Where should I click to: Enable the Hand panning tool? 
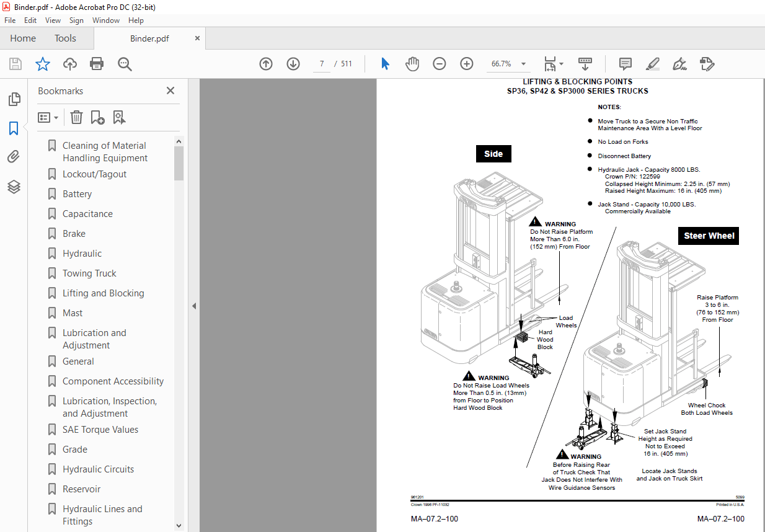click(x=412, y=64)
